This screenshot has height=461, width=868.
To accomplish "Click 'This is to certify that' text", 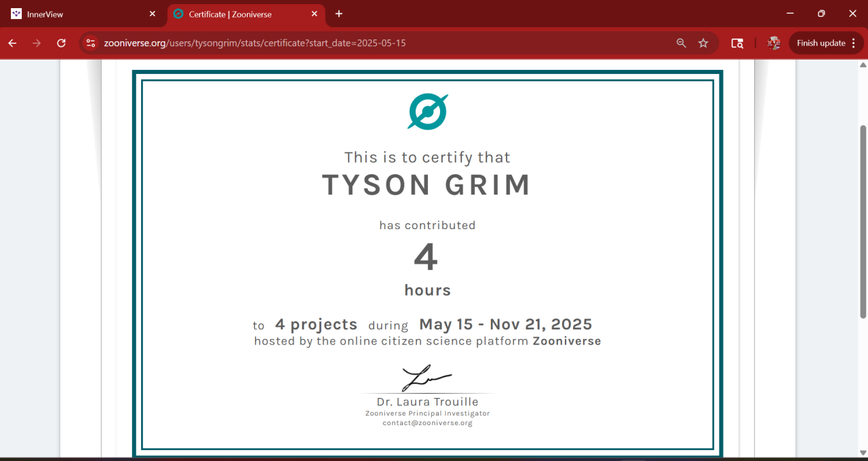I will coord(427,157).
